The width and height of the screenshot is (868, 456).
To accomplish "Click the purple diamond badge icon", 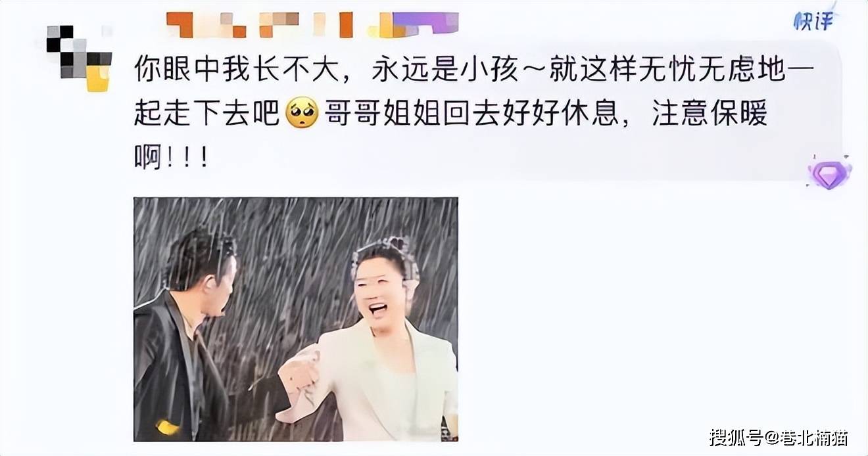I will [x=829, y=173].
